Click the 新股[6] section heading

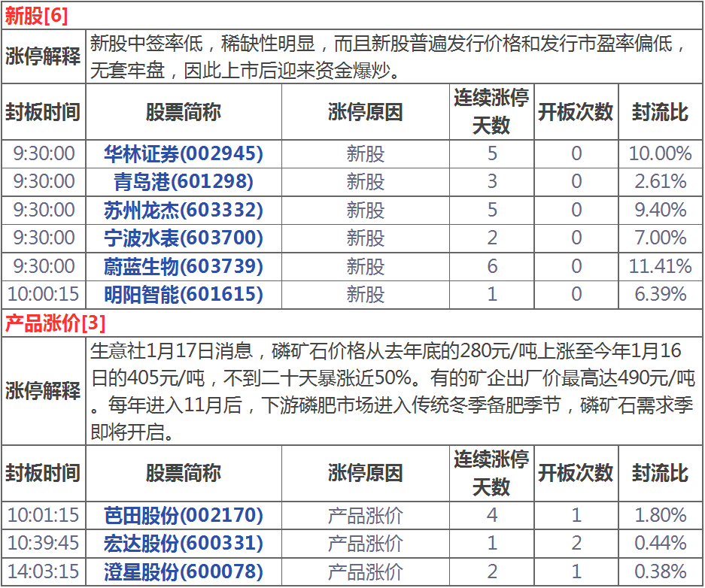pos(36,15)
